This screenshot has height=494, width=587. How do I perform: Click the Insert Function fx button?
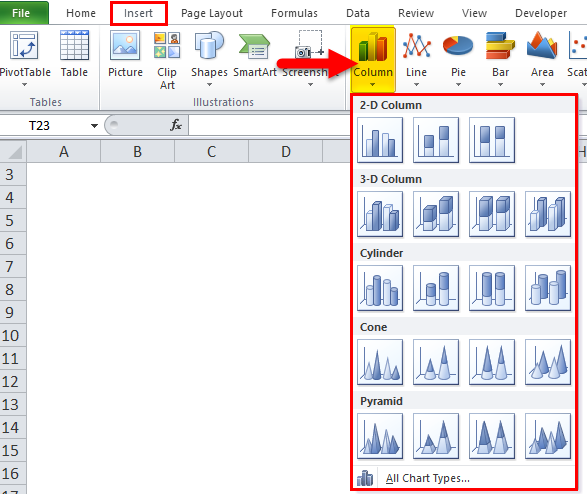point(176,125)
